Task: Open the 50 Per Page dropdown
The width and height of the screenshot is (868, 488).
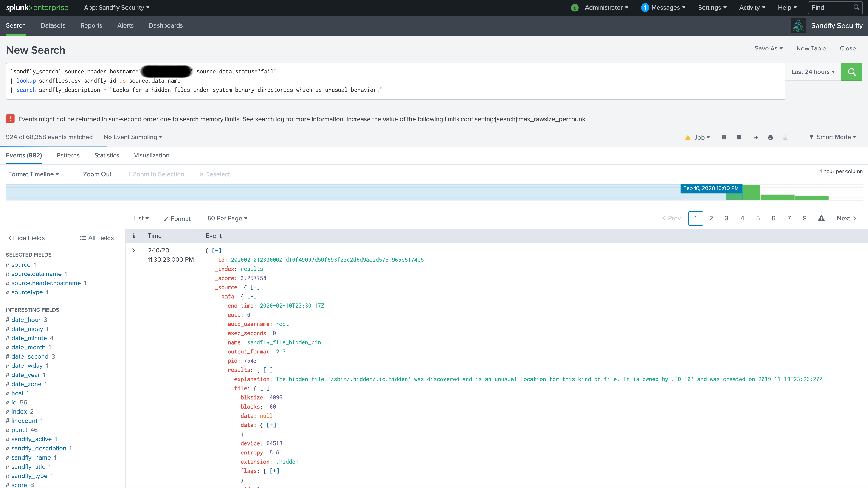Action: [x=227, y=218]
